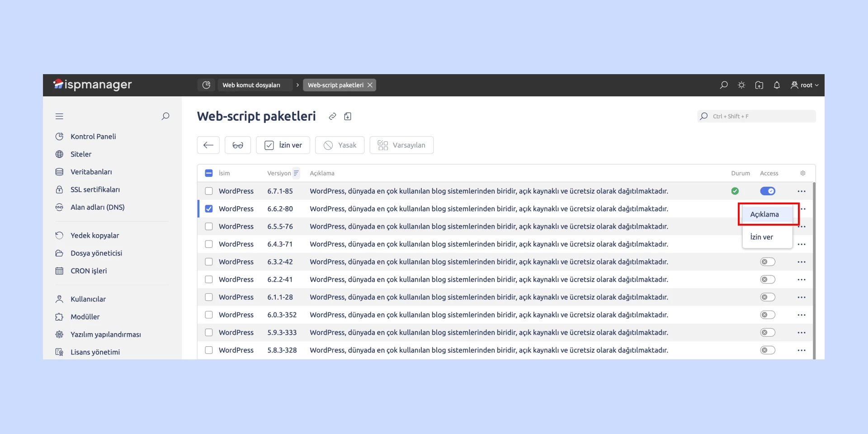Check WordPress 6.4.3-71 row checkbox
The width and height of the screenshot is (868, 434).
pos(209,244)
